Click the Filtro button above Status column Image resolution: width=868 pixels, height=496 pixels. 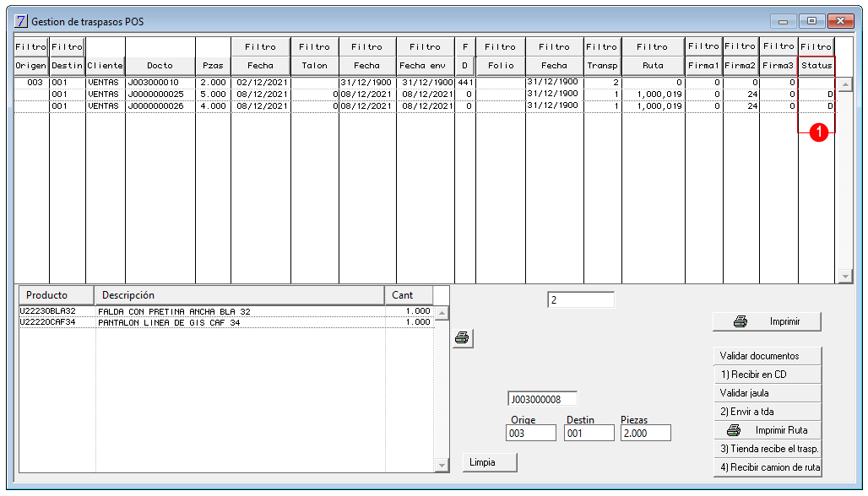pyautogui.click(x=816, y=47)
